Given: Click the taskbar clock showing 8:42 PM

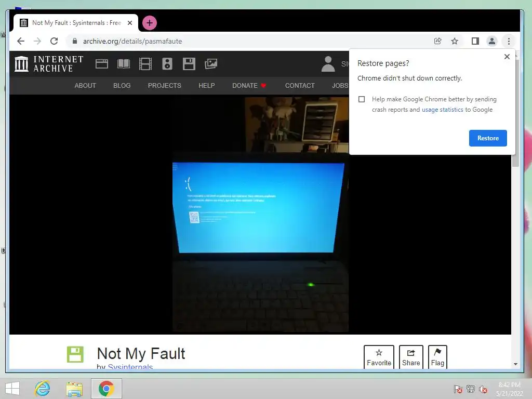Looking at the screenshot, I should [x=509, y=389].
